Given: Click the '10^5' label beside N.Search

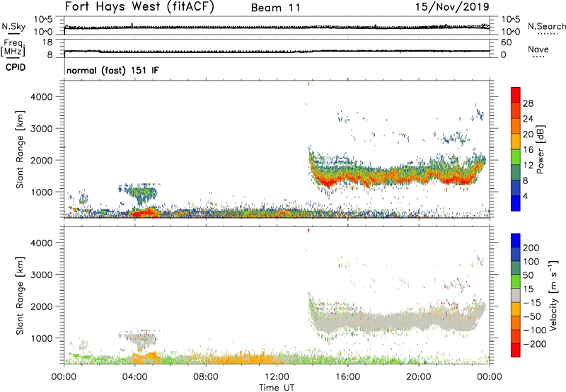Looking at the screenshot, I should [x=510, y=19].
